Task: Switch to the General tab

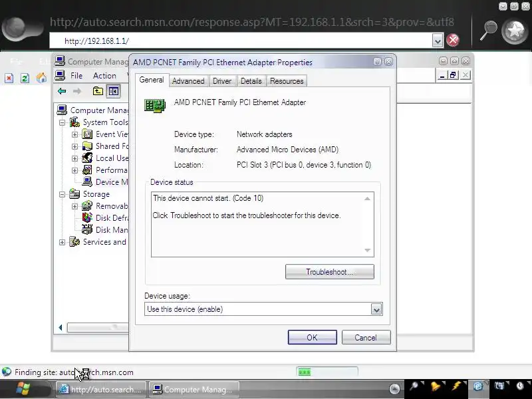Action: (x=152, y=80)
